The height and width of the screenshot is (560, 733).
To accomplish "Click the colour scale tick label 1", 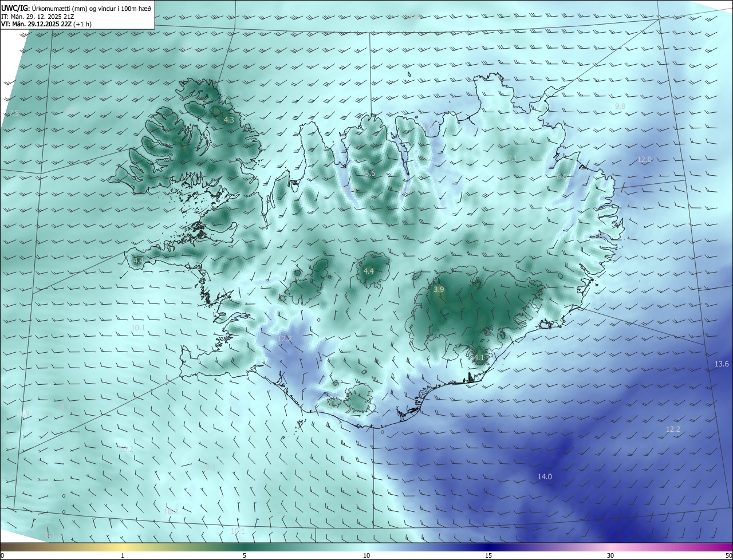I will pyautogui.click(x=123, y=555).
